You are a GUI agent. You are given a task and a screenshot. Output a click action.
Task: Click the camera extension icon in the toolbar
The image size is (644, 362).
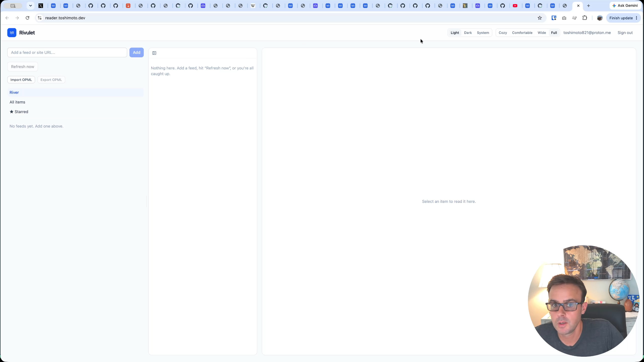564,18
